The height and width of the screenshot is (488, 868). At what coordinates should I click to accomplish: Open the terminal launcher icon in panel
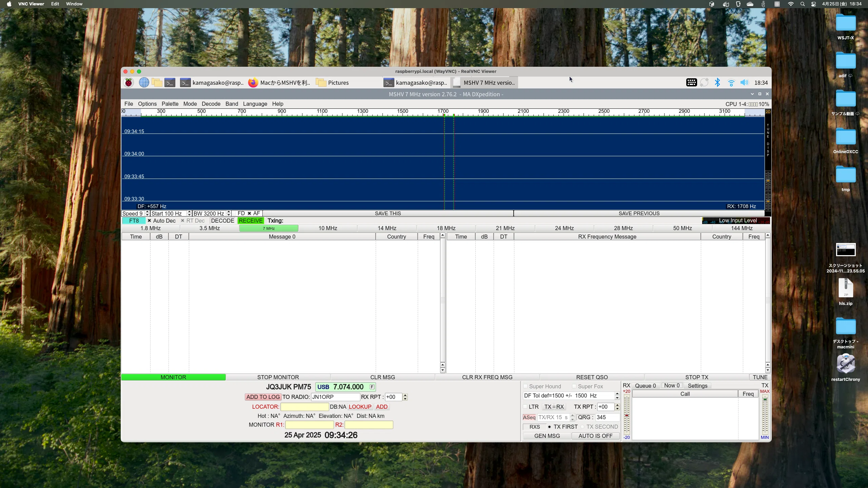[x=170, y=82]
